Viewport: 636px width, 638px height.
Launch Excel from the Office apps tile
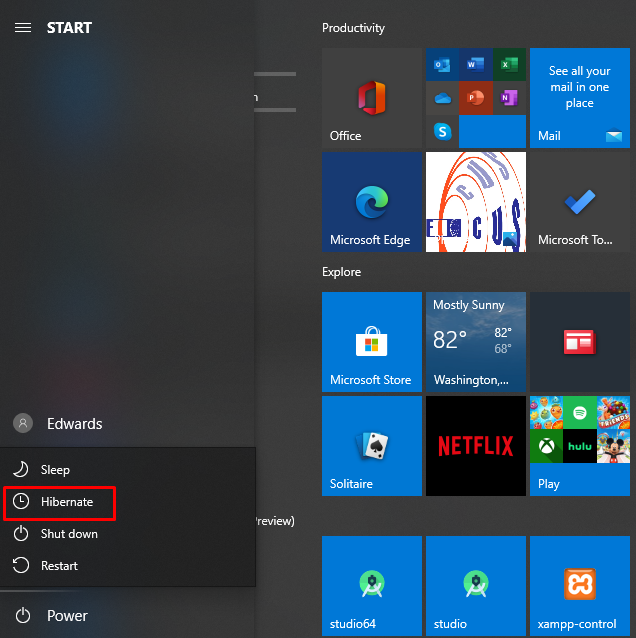[x=509, y=65]
